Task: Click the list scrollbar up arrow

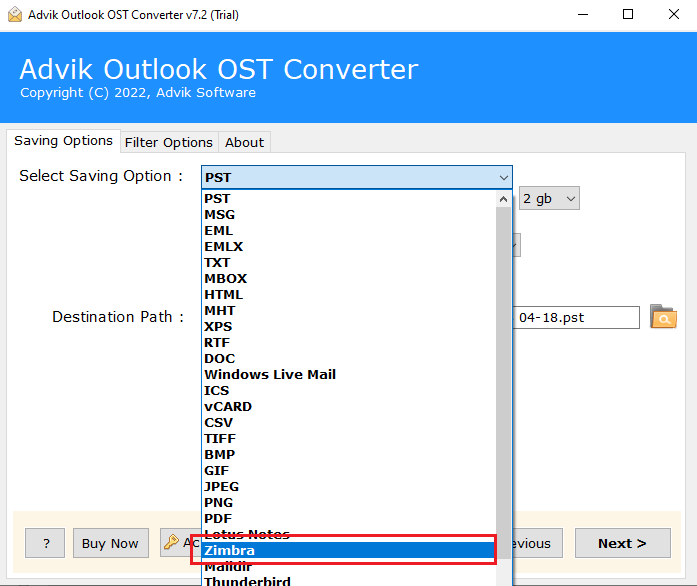Action: [x=503, y=199]
